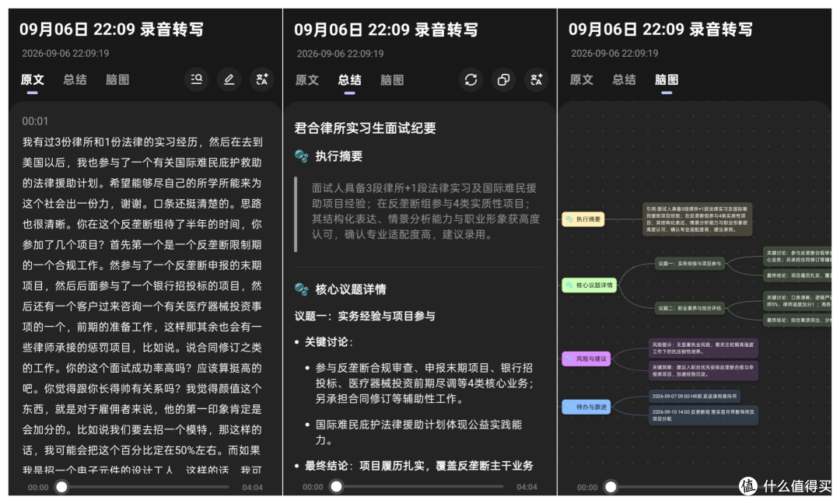The height and width of the screenshot is (504, 840).
Task: Click the 04:04 duration on the transcript screen
Action: [x=252, y=488]
